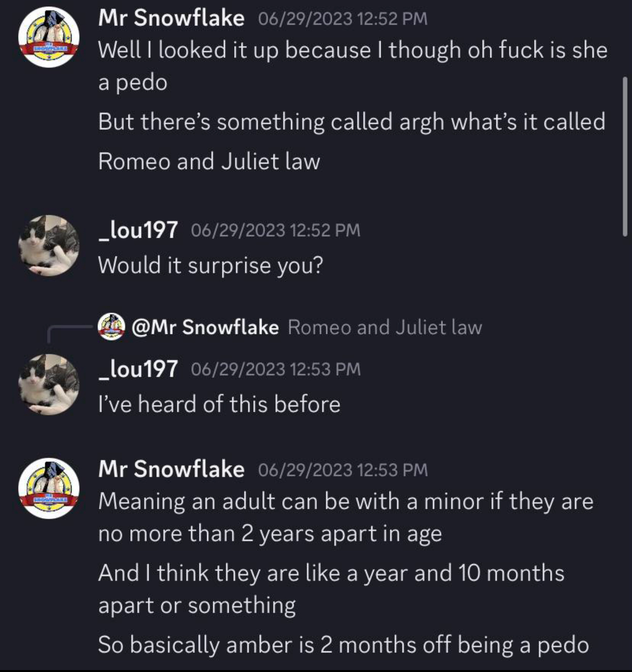Click the small avatar in the reply preview
The height and width of the screenshot is (672, 632).
(112, 327)
